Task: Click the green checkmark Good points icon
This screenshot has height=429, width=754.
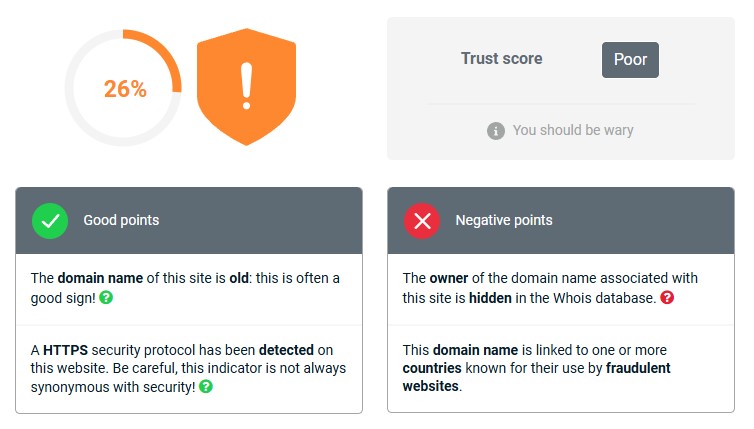Action: (x=50, y=220)
